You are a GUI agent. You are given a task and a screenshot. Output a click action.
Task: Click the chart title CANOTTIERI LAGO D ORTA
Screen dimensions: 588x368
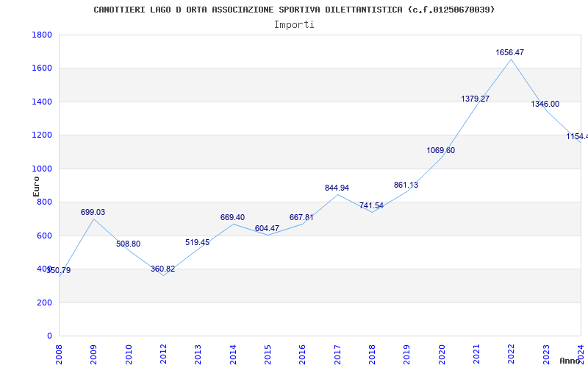coord(294,10)
